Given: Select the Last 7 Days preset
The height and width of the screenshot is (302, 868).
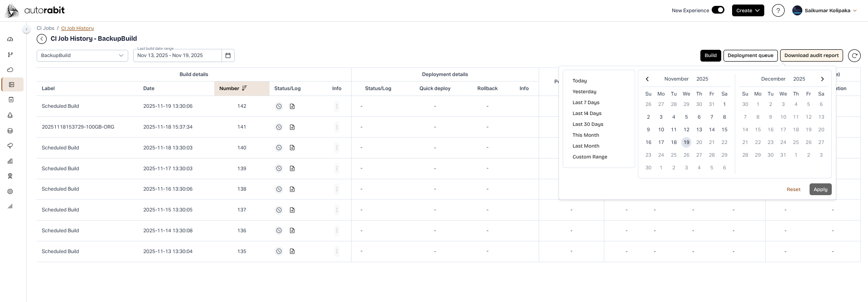Looking at the screenshot, I should point(586,103).
